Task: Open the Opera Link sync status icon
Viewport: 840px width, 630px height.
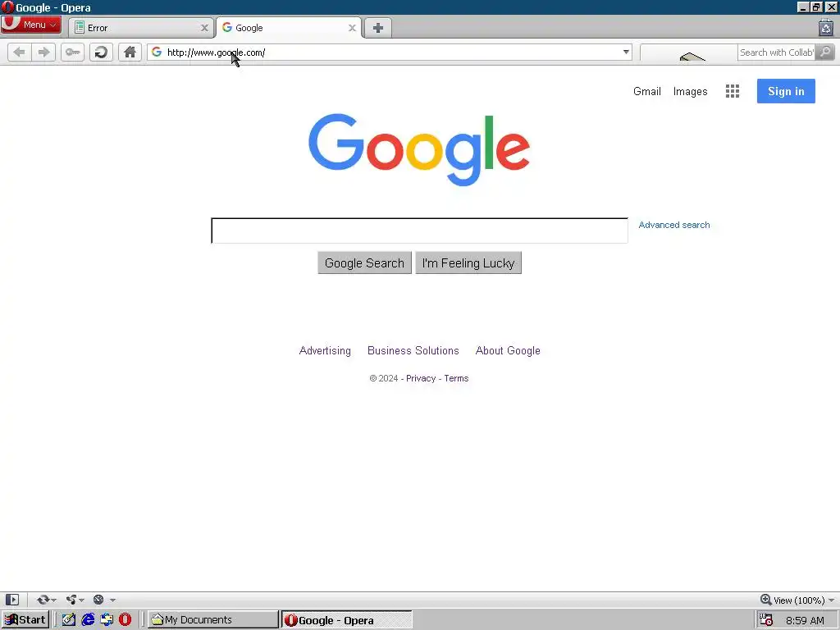Action: coord(43,600)
